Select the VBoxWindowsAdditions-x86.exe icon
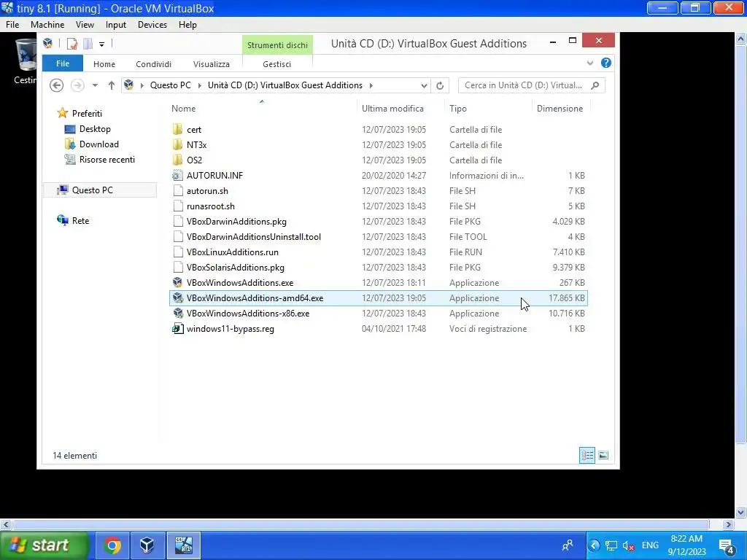Screen dimensions: 747x560 tap(178, 313)
